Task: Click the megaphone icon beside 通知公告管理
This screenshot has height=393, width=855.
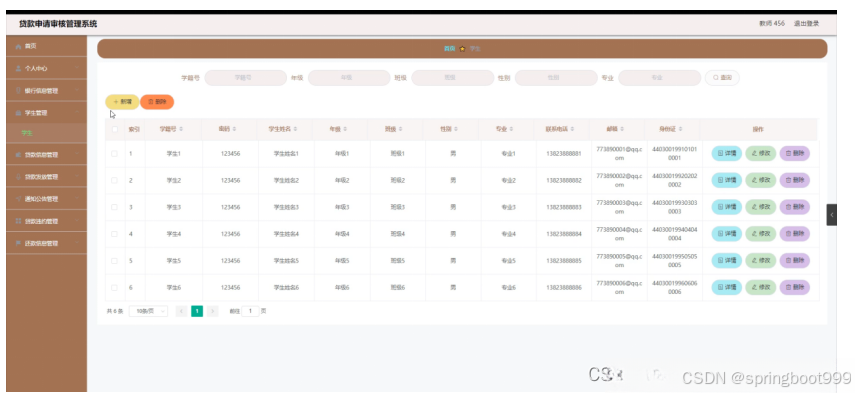Action: pos(19,199)
